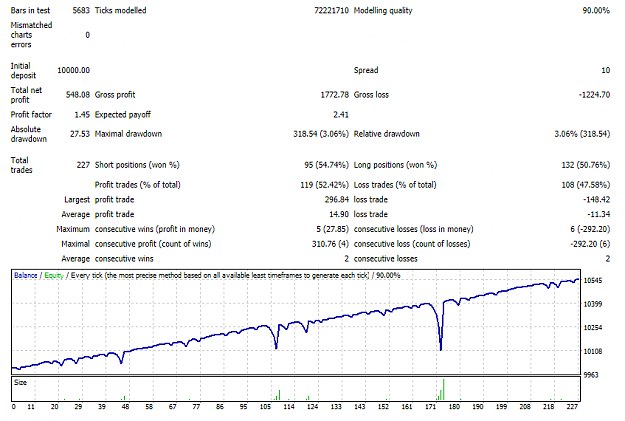Click consecutive loss value -292.20 (6)

click(x=590, y=244)
